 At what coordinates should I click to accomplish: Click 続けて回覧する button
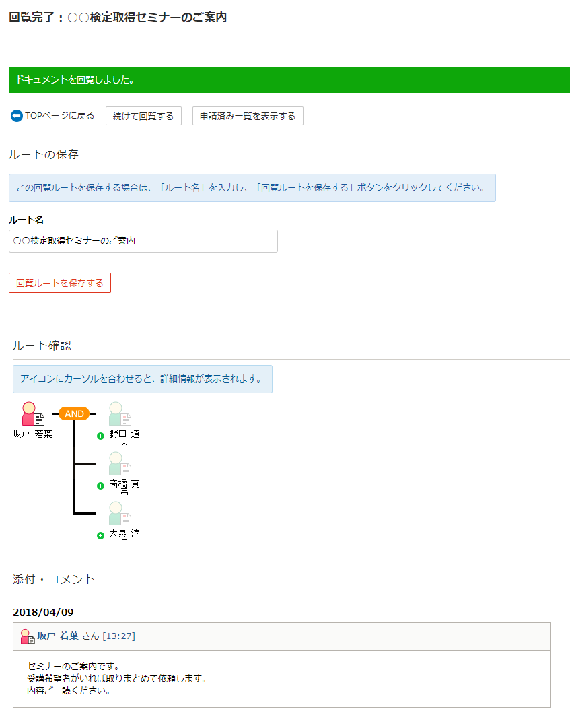[x=143, y=116]
